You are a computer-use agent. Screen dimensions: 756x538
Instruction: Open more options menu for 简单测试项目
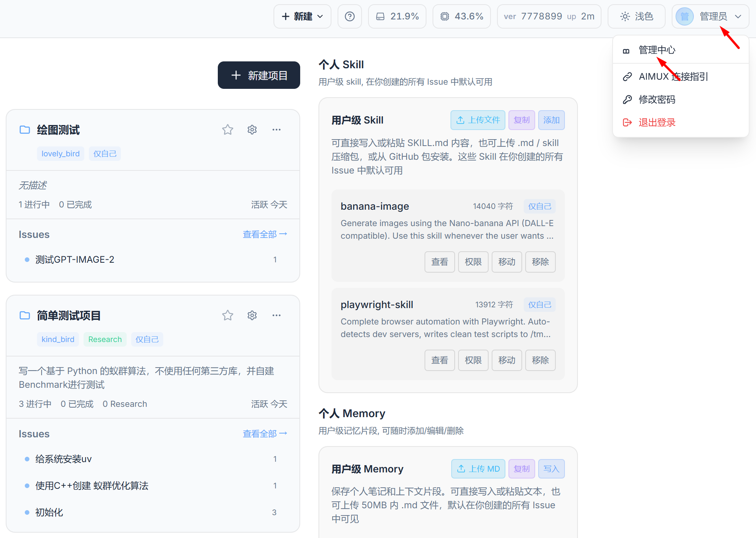point(277,315)
